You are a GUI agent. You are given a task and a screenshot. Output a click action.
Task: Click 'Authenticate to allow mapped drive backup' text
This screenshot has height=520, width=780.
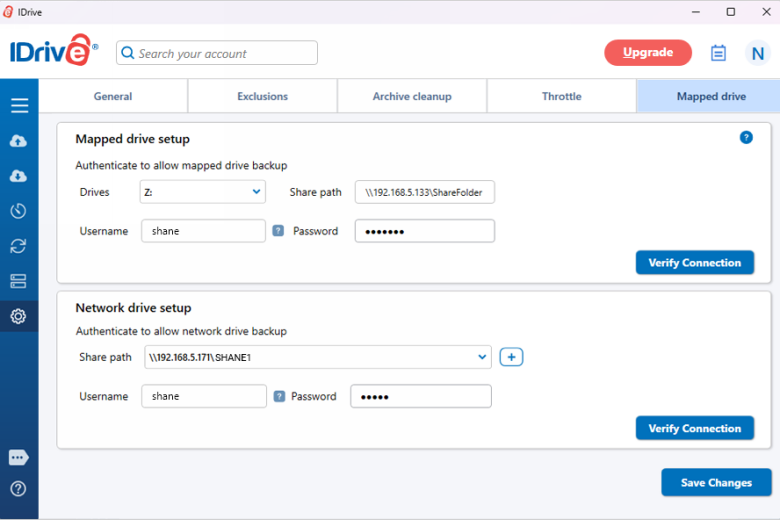point(181,165)
